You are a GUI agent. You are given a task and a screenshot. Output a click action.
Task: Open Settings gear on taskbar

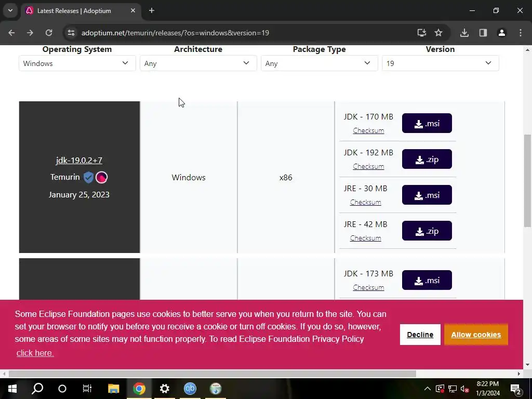click(x=165, y=389)
